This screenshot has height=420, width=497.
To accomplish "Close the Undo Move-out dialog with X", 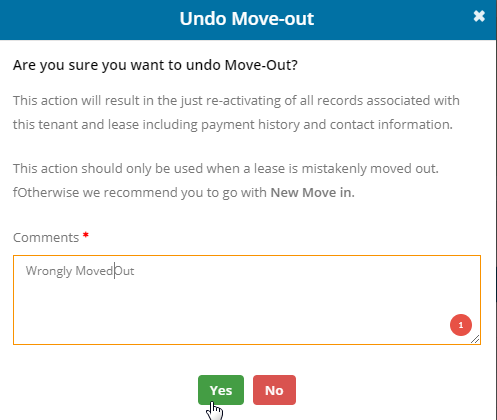I will pos(479,16).
